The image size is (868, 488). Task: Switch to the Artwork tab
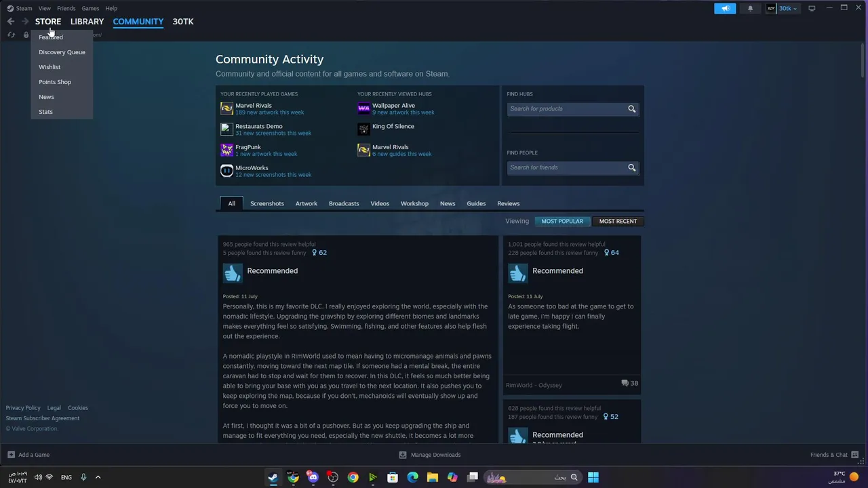click(x=307, y=203)
